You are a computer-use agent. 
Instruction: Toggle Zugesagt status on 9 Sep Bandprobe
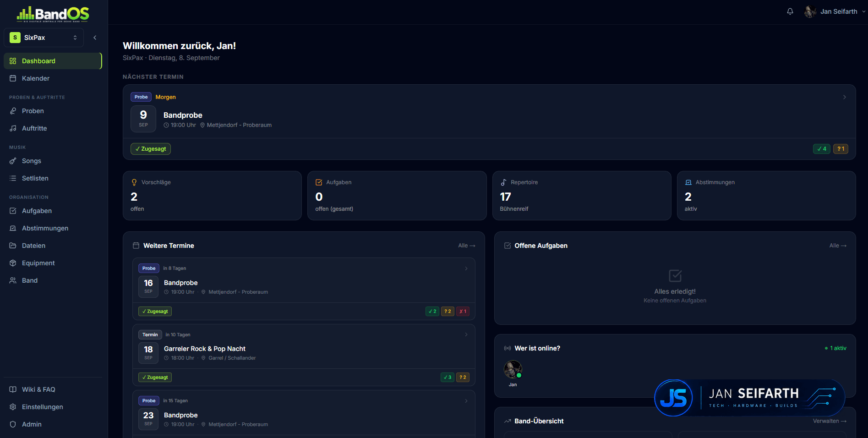[151, 149]
